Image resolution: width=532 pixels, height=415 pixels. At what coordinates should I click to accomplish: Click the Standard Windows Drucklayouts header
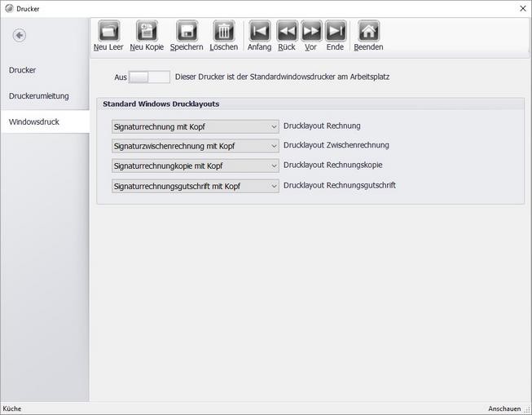pyautogui.click(x=160, y=104)
